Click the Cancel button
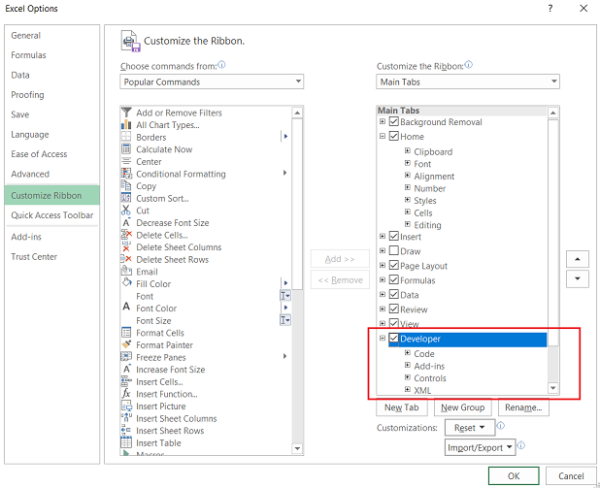The width and height of the screenshot is (600, 488). [x=571, y=476]
